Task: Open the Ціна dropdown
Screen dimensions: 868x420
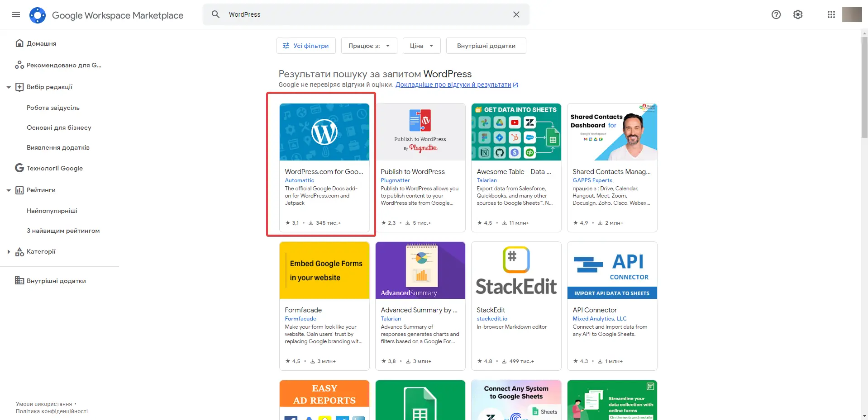Action: (421, 46)
